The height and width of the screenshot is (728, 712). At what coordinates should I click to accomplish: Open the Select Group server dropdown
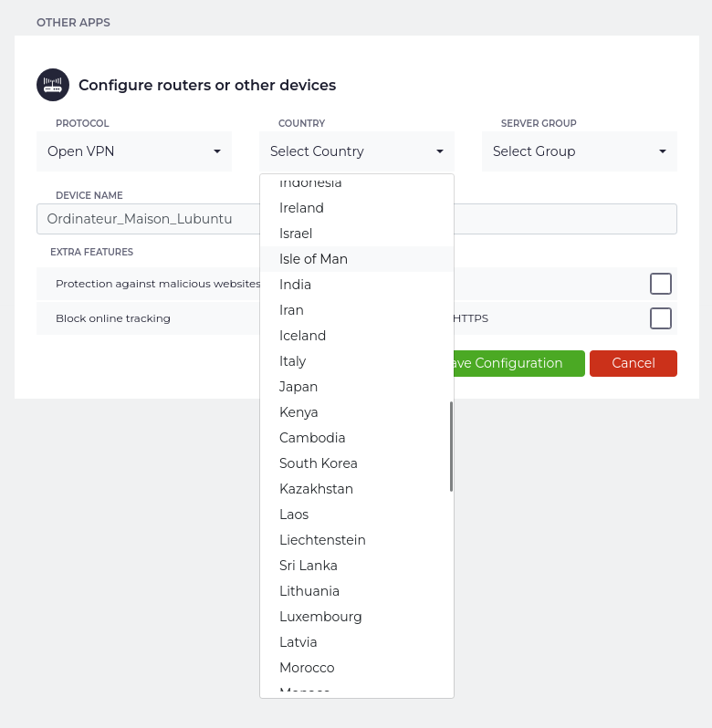click(x=579, y=151)
